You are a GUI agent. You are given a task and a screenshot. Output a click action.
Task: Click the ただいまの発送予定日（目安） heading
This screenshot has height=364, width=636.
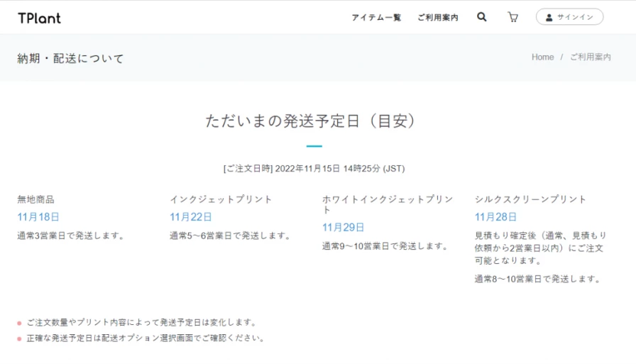coord(310,121)
